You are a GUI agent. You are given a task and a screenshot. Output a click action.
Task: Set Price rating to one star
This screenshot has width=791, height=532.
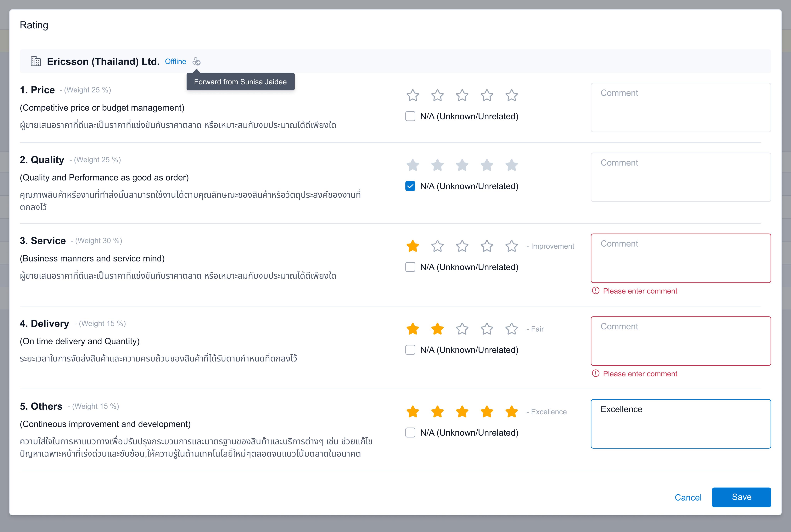click(413, 95)
